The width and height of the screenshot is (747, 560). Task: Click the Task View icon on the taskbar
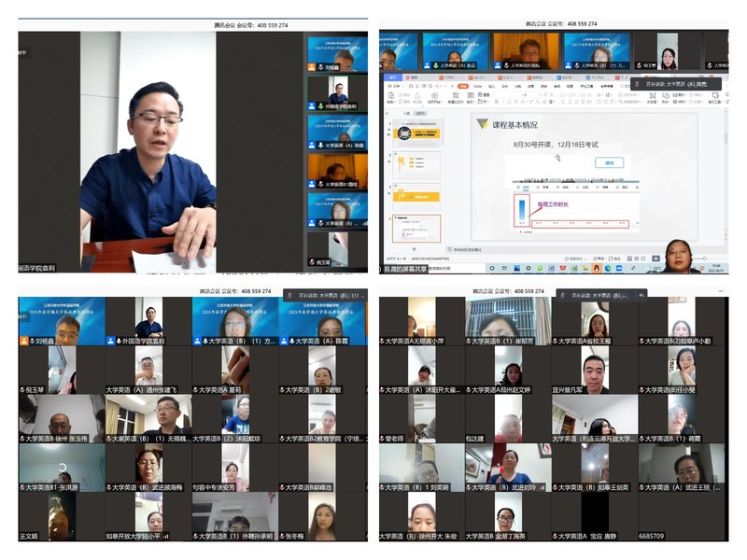[504, 269]
